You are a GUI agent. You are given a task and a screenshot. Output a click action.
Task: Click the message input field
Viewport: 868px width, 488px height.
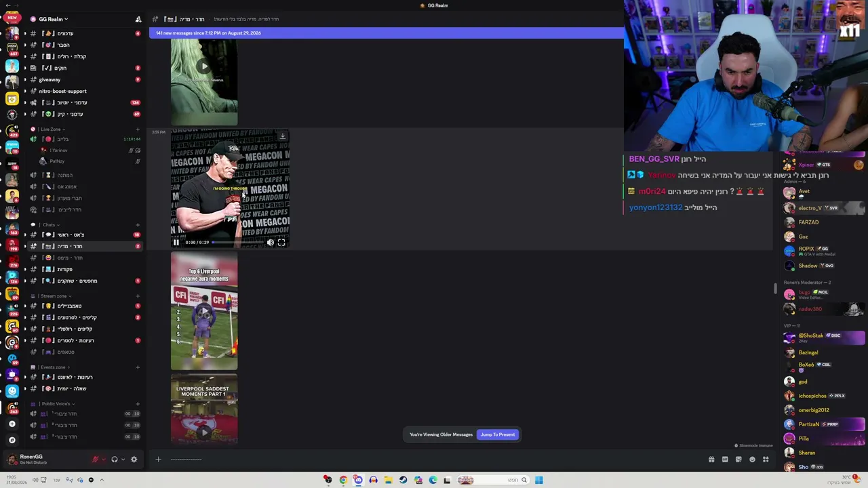point(434,460)
